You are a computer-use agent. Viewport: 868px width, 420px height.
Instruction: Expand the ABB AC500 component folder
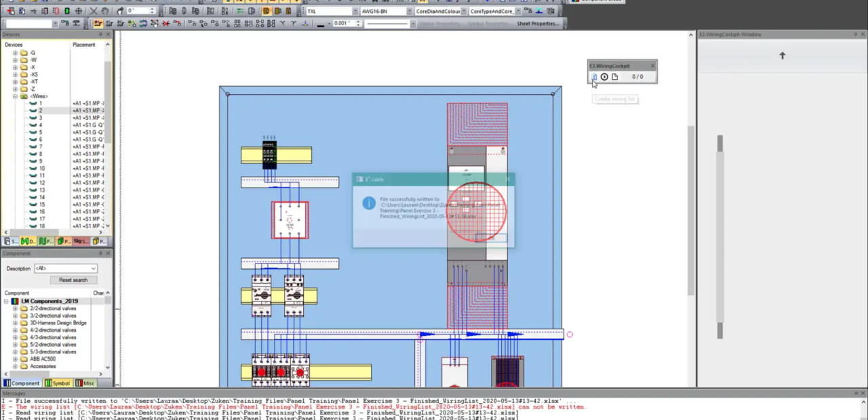(x=15, y=359)
